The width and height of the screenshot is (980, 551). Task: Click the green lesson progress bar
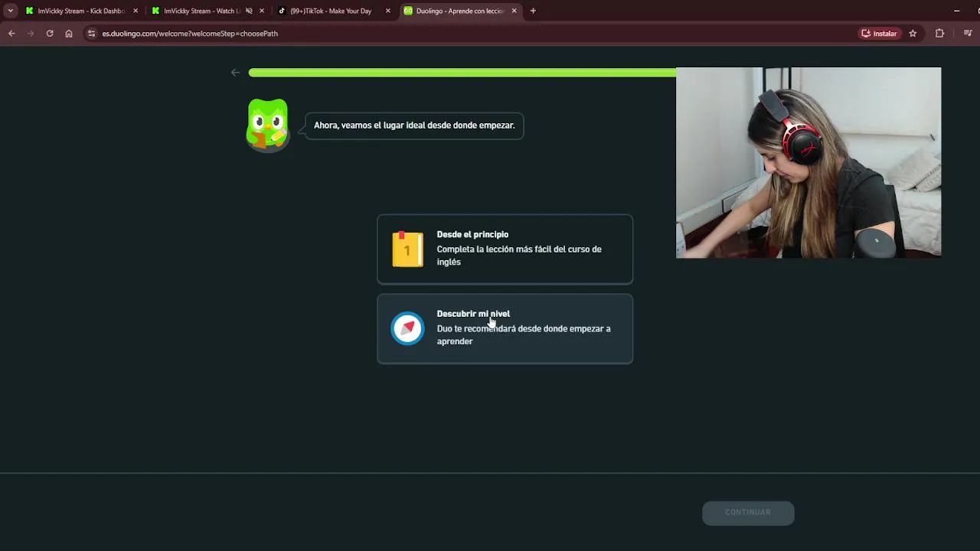462,73
